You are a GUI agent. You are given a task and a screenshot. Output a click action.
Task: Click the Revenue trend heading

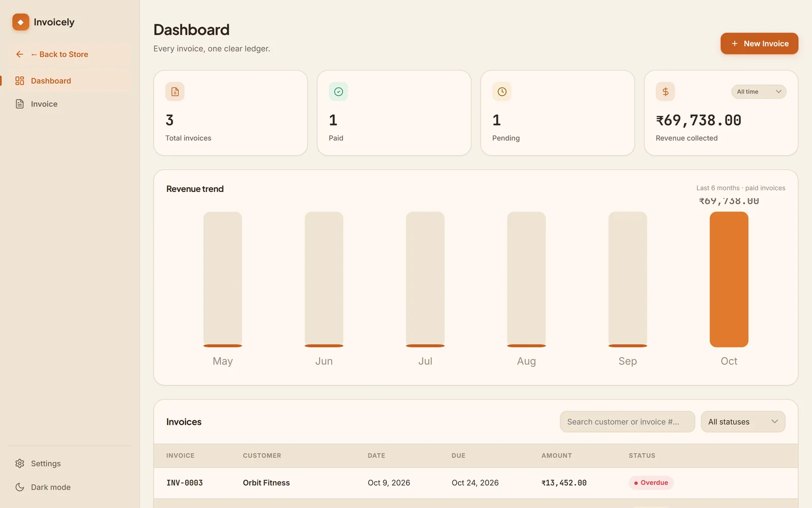tap(195, 189)
